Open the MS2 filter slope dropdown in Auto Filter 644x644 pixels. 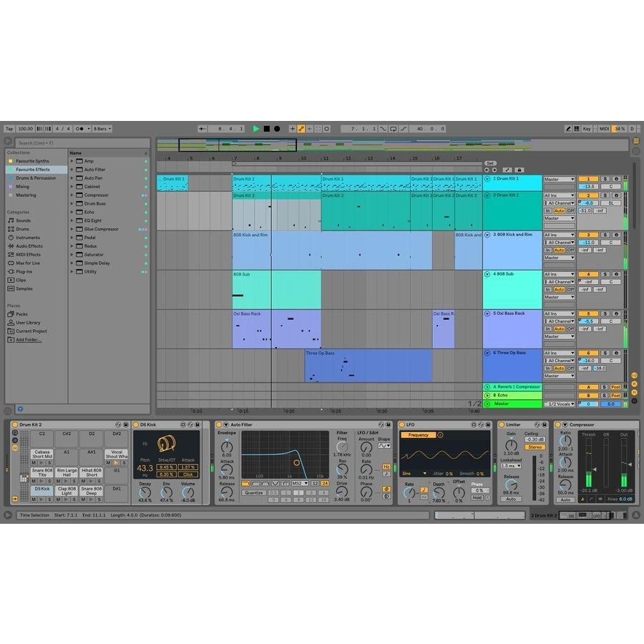point(299,483)
